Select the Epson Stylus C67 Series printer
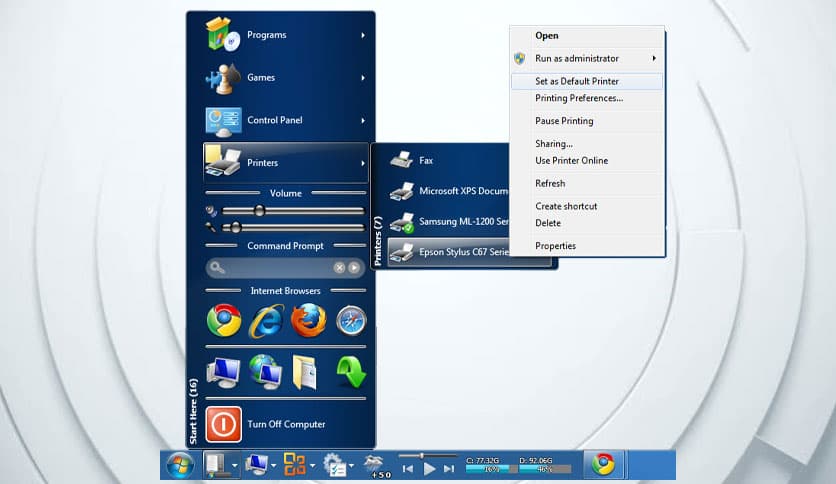Image resolution: width=836 pixels, height=484 pixels. click(x=449, y=252)
